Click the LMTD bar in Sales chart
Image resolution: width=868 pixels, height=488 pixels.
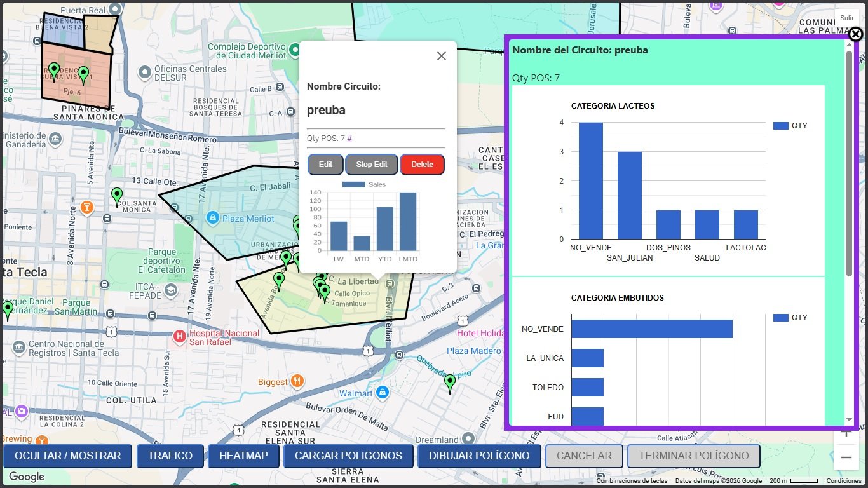(x=408, y=221)
